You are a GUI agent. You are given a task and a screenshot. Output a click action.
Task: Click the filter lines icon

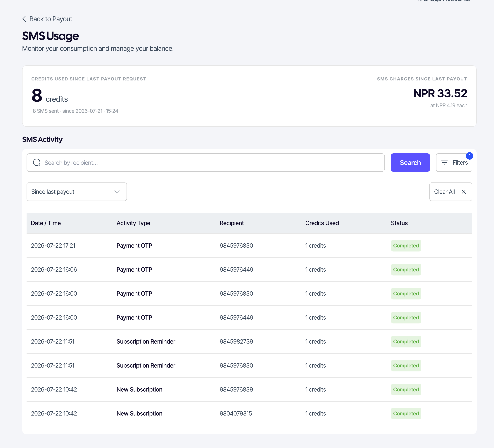point(444,163)
